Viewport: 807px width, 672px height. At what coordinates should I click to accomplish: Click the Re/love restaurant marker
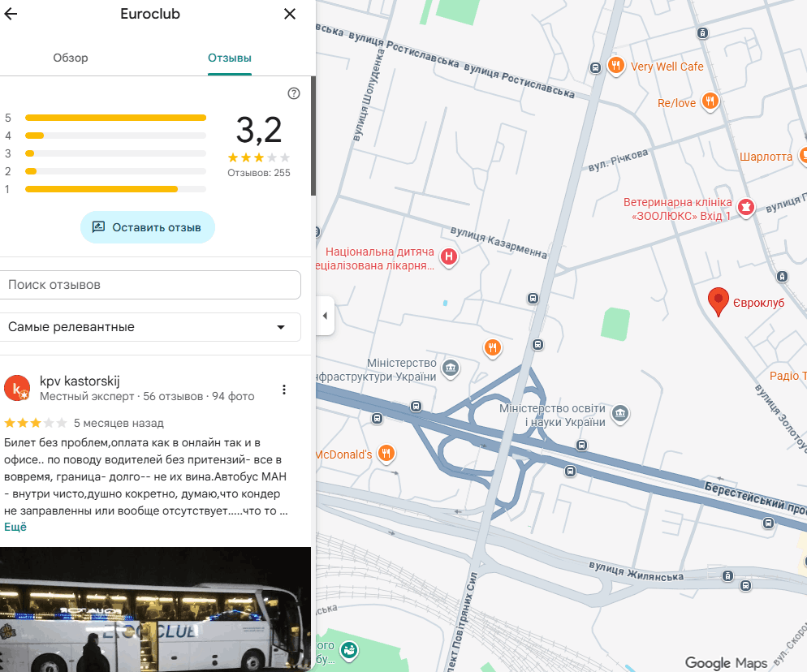pyautogui.click(x=710, y=101)
